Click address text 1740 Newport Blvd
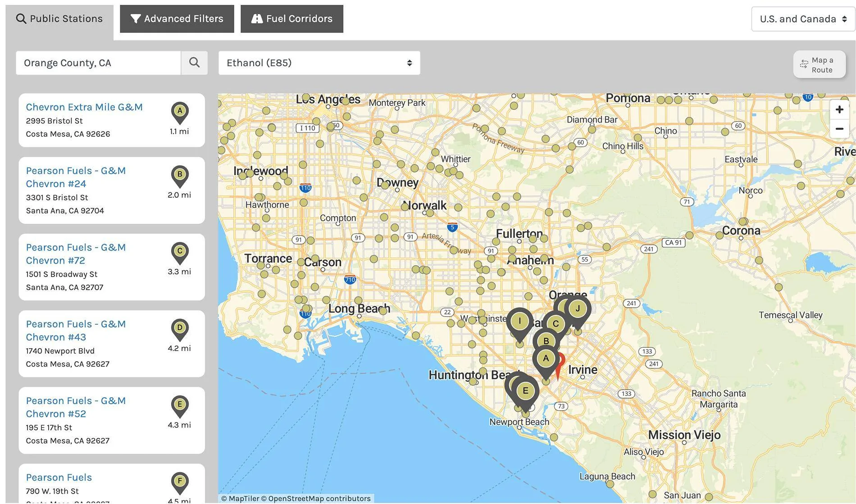 click(x=60, y=350)
